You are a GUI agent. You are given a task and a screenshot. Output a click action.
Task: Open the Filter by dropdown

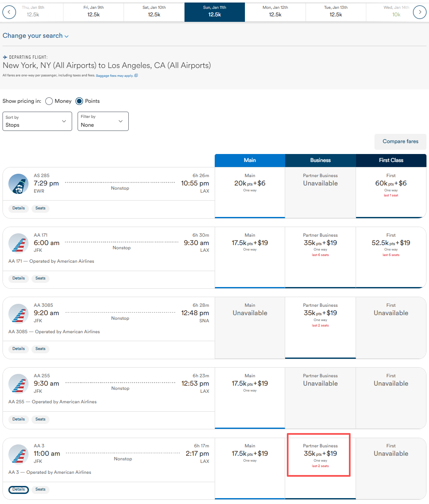[x=103, y=121]
